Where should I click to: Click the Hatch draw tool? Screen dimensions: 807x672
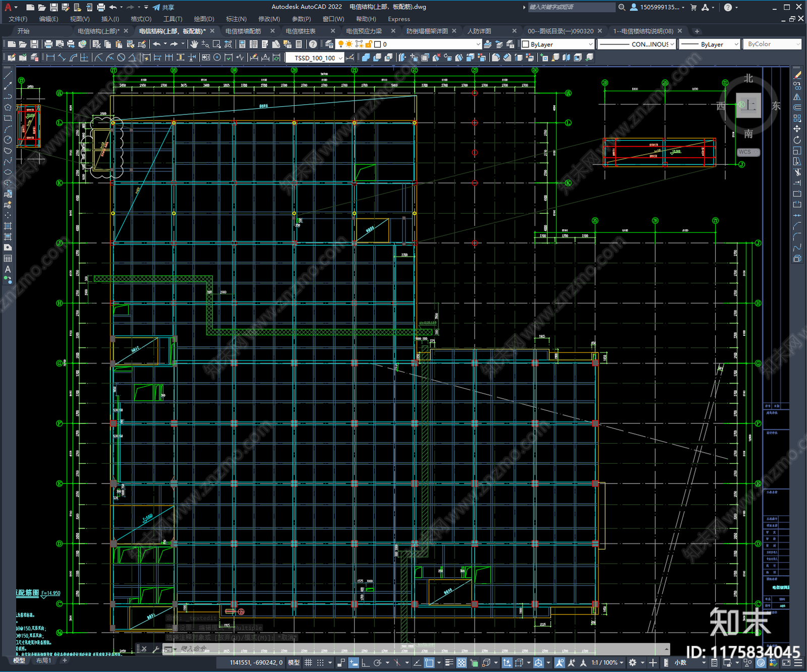click(x=8, y=226)
